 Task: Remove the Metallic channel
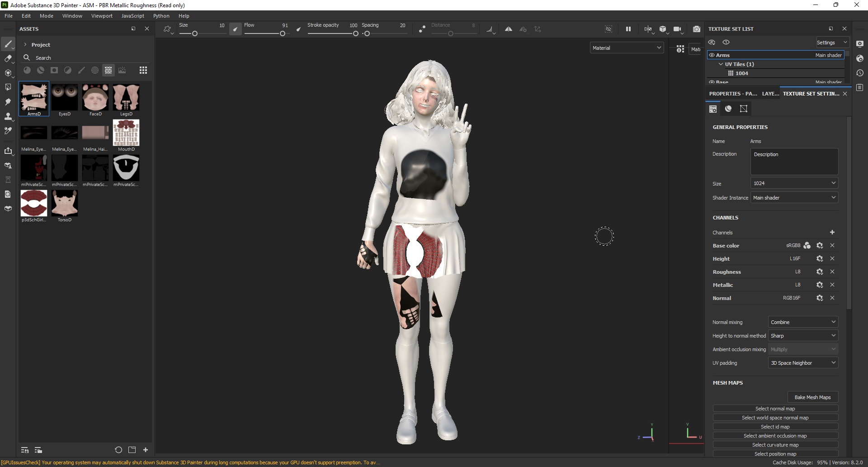pyautogui.click(x=832, y=285)
